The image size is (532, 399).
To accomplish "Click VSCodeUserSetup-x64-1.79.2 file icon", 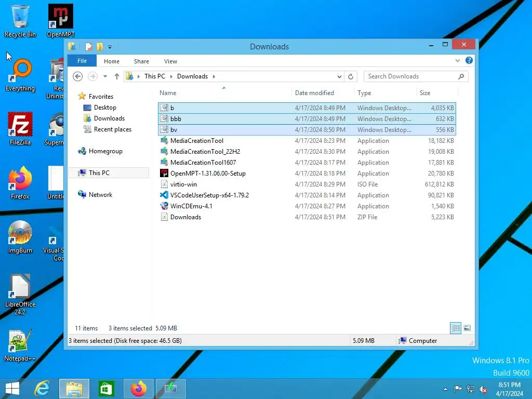I will (164, 195).
